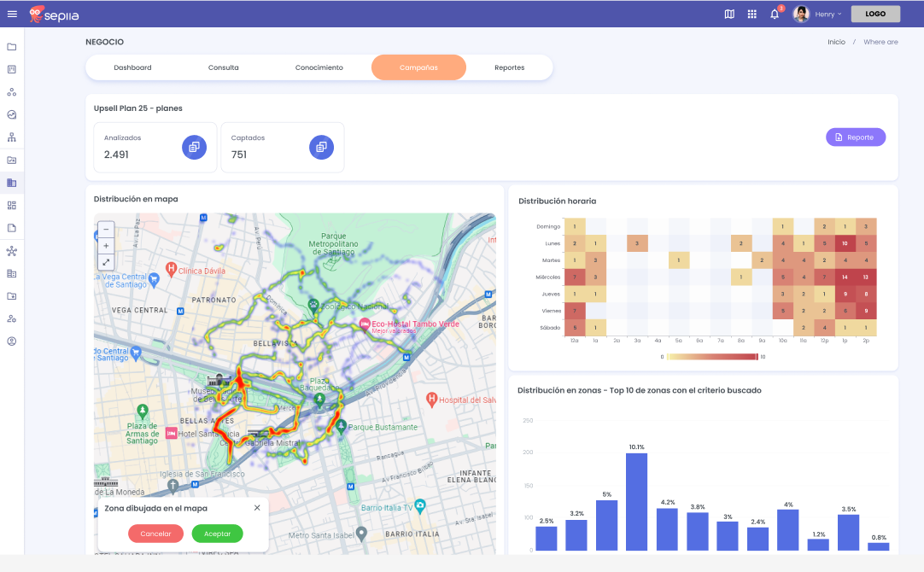The height and width of the screenshot is (572, 924).
Task: Click the user profile icon at the sidebar bottom
Action: point(12,341)
